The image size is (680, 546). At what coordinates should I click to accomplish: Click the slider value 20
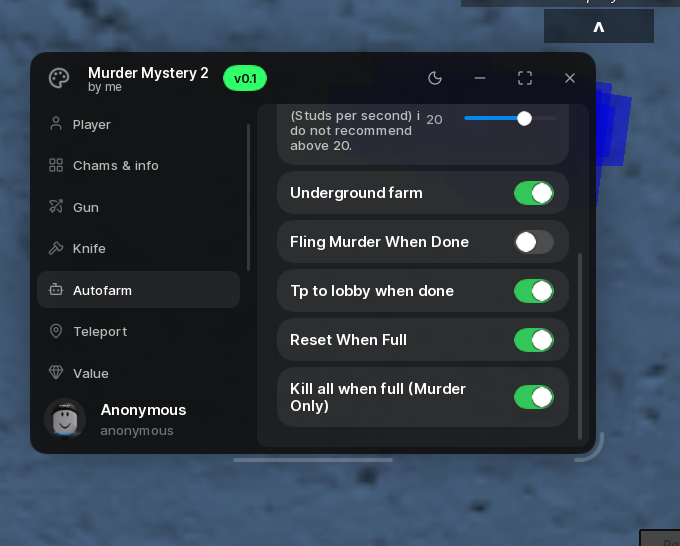click(434, 119)
